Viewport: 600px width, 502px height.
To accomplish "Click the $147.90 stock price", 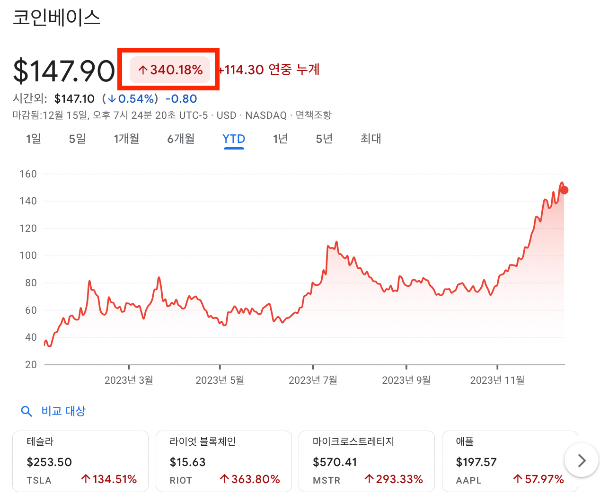I will [64, 71].
